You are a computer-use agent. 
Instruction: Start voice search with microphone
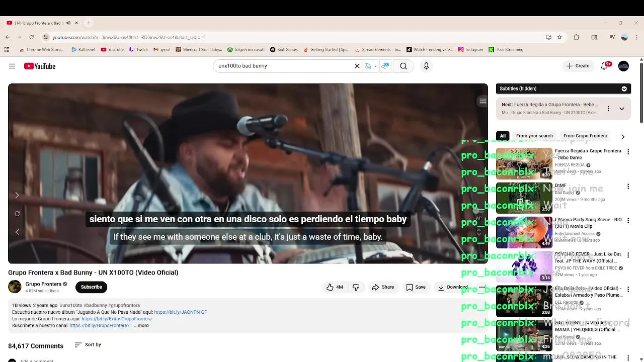pos(426,66)
